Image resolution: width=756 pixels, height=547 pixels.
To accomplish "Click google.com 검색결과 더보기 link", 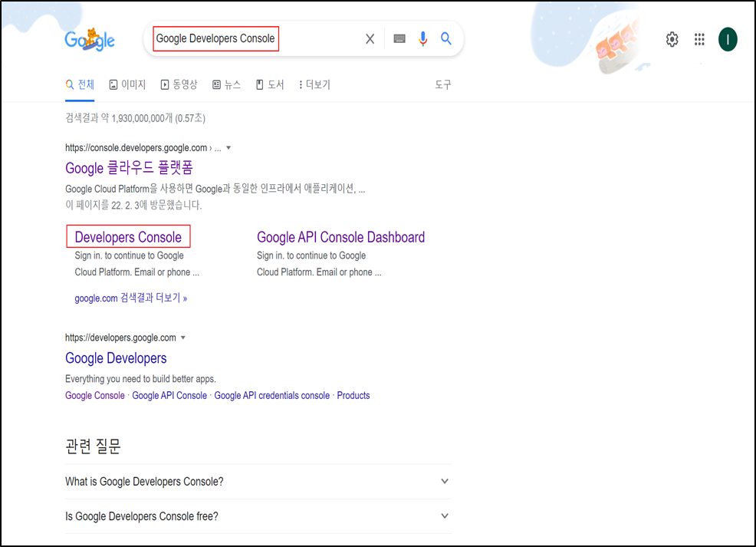I will [x=130, y=298].
